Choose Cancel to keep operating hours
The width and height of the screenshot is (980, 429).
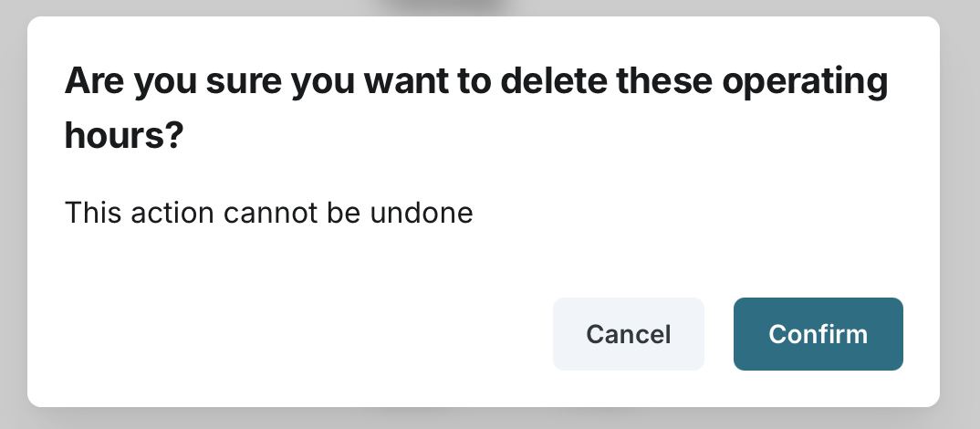tap(628, 334)
